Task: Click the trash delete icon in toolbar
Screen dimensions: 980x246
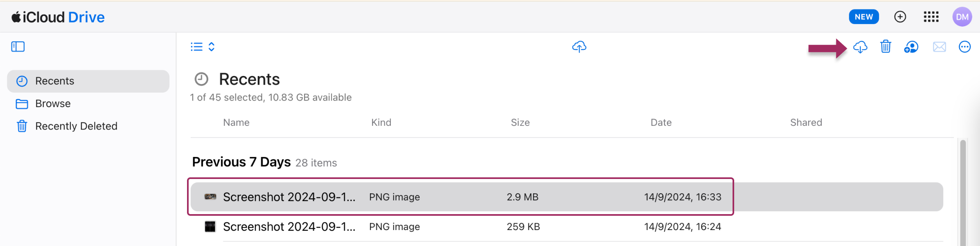Action: (886, 47)
